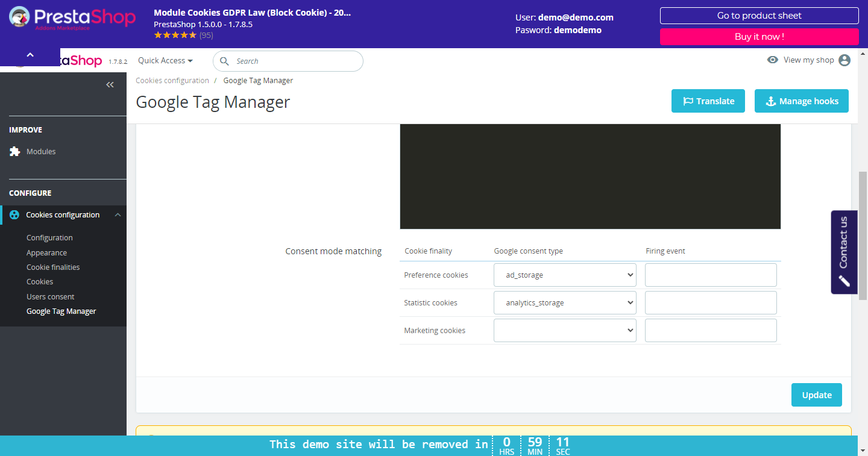Click the Buy it now! button
868x456 pixels.
pos(759,37)
